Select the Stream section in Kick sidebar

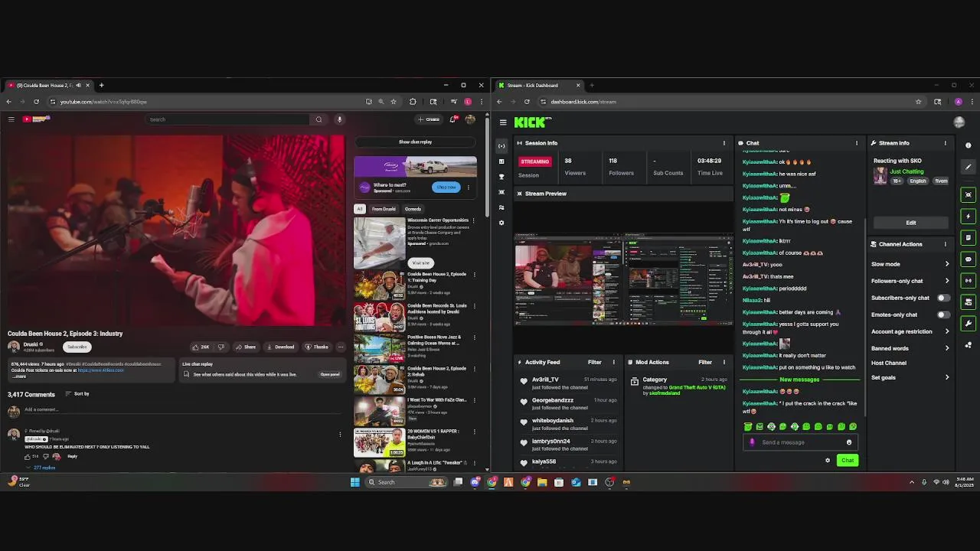[501, 146]
